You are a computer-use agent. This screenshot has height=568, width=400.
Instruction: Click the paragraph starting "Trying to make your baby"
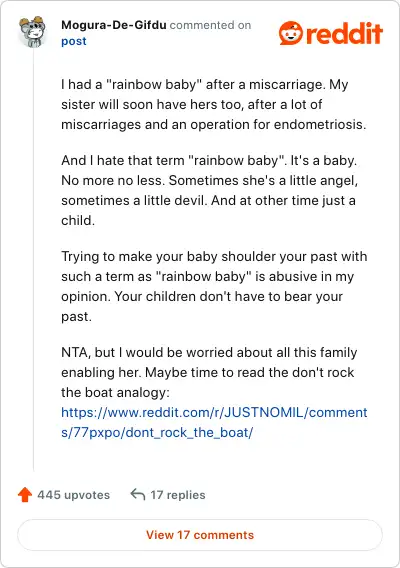[214, 286]
